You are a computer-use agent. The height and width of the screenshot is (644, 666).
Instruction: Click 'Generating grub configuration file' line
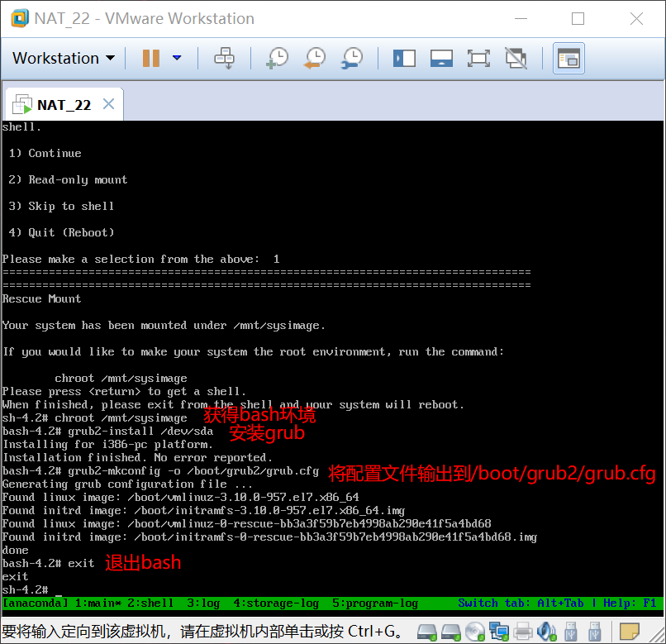(127, 484)
